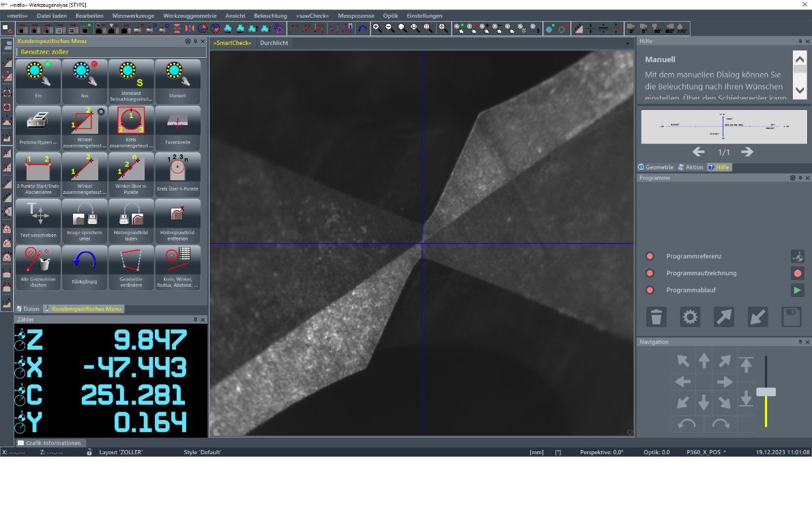Open the Programme panel options gear
The height and width of the screenshot is (521, 812).
point(792,178)
